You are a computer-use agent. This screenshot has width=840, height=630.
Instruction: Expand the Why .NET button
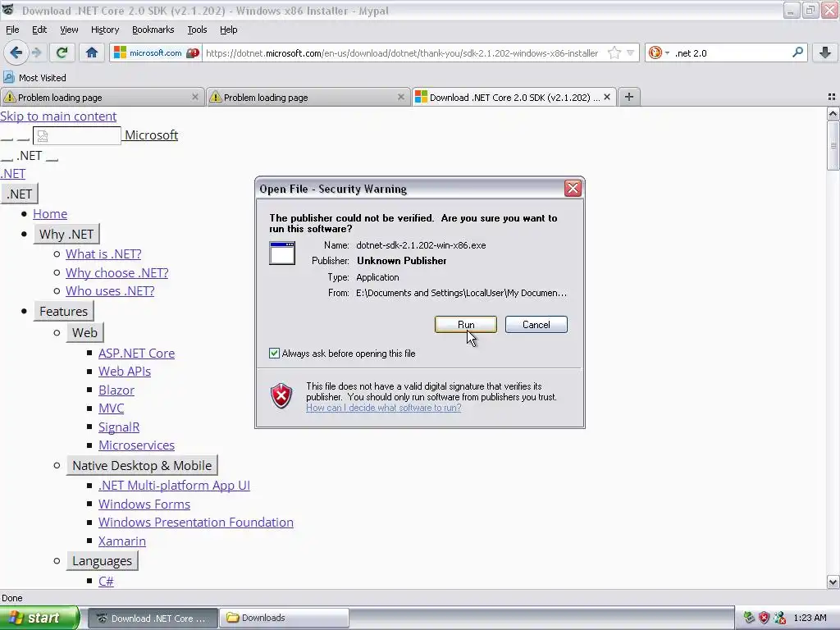pyautogui.click(x=66, y=234)
